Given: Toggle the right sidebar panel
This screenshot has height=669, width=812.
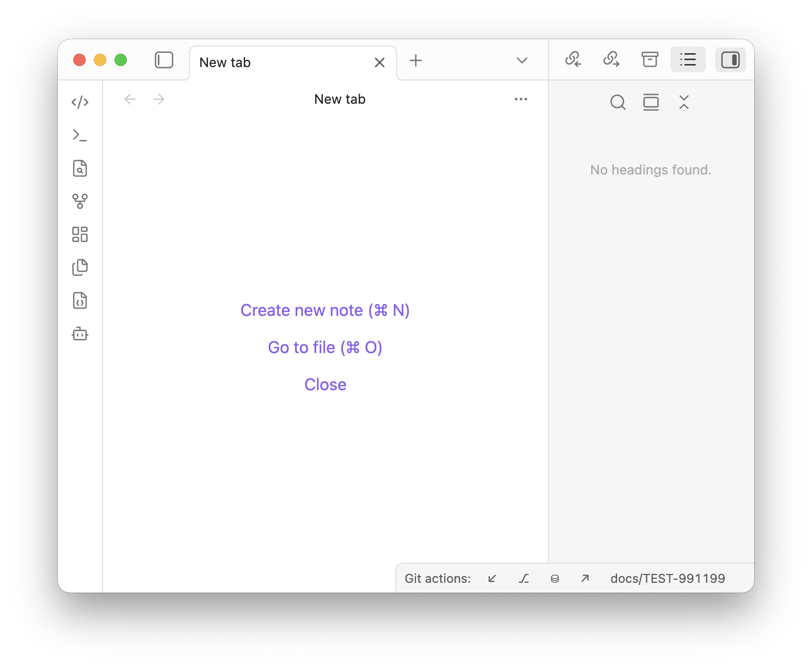Looking at the screenshot, I should point(730,60).
